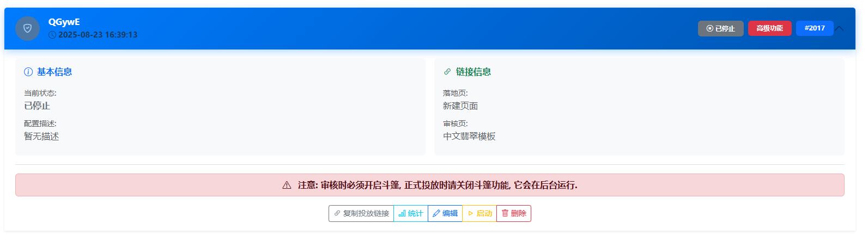Click the 基本信息 section heading
Viewport: 868px width, 235px height.
click(54, 72)
